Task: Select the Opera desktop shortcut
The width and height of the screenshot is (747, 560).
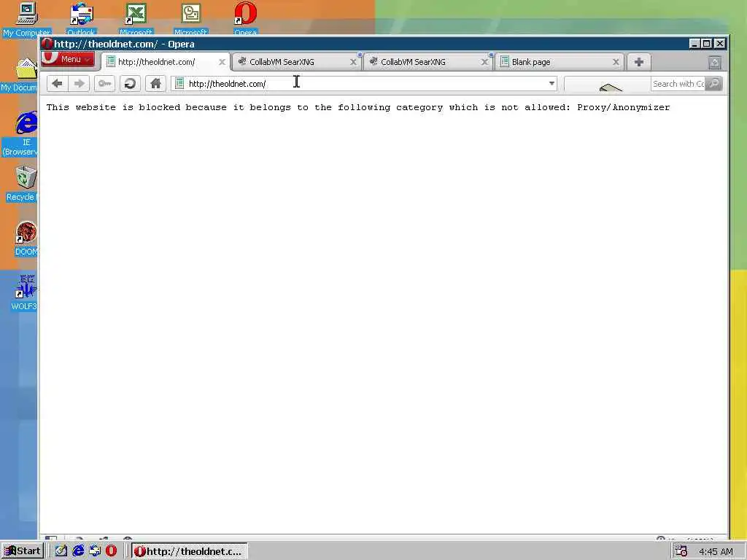Action: 245,19
